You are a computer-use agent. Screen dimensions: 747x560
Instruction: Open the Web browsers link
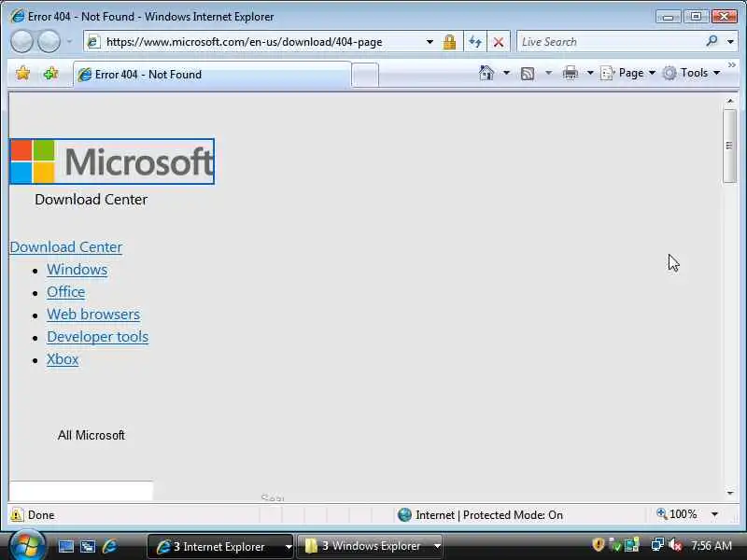(x=93, y=315)
